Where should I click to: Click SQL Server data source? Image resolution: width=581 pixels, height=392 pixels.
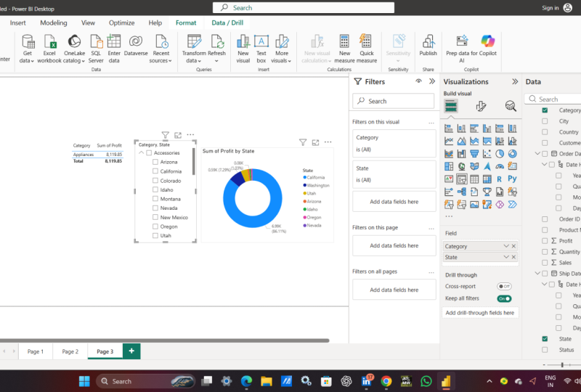click(96, 48)
